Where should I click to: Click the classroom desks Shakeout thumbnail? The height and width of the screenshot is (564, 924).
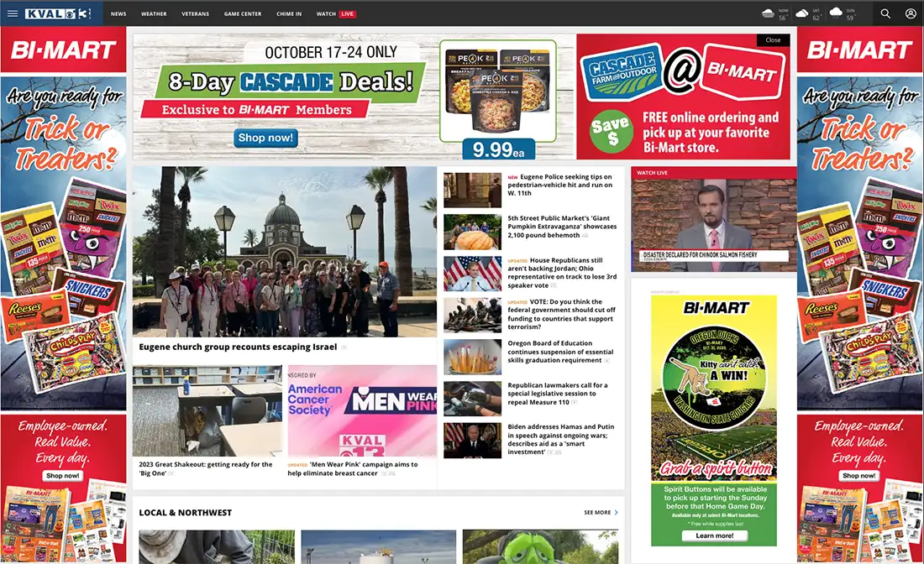click(207, 411)
